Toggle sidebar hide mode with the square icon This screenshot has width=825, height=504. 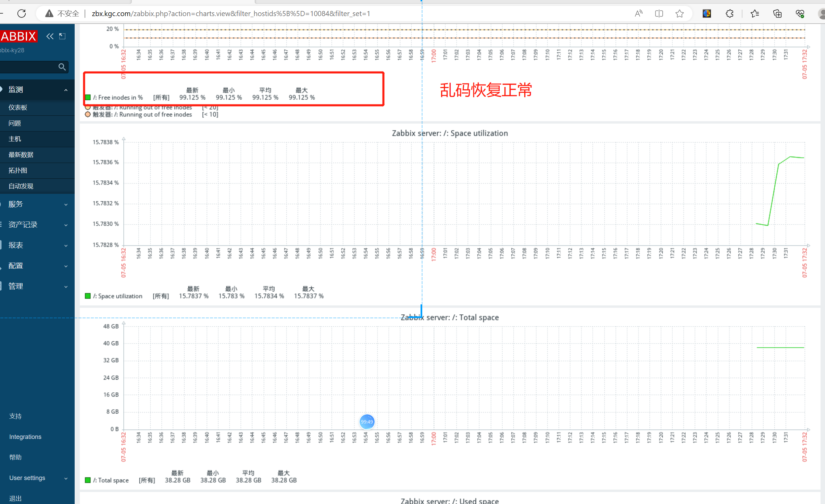(x=62, y=36)
